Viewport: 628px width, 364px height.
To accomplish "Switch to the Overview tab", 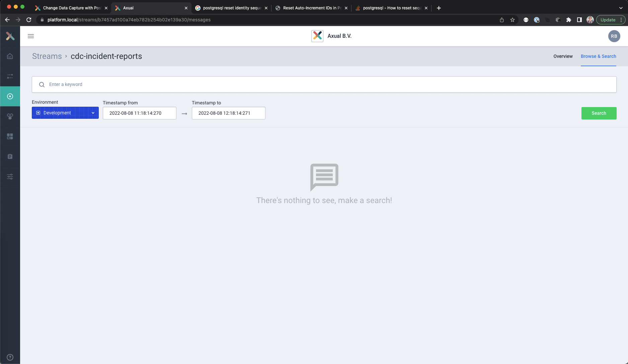I will 563,56.
